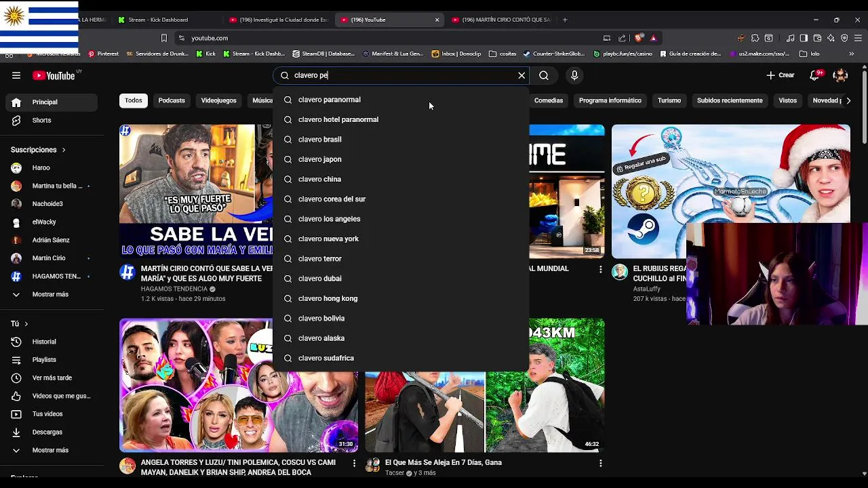Click the search magnifier button
Screen dimensions: 868x488
click(x=544, y=75)
